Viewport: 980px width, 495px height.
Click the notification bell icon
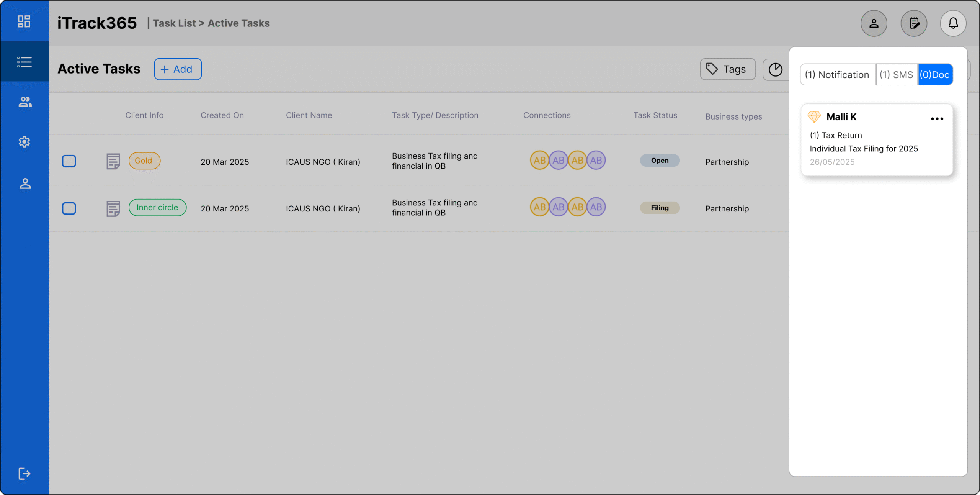[x=953, y=23]
